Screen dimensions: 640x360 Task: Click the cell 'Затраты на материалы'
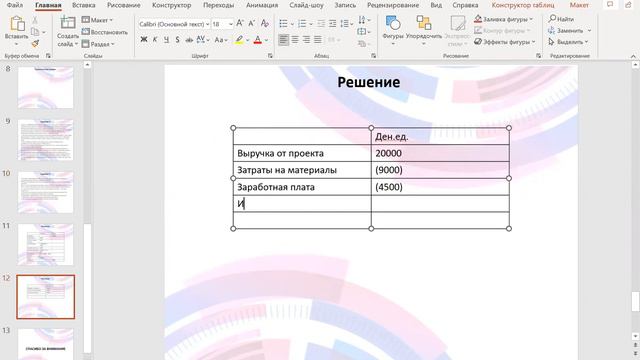coord(302,170)
